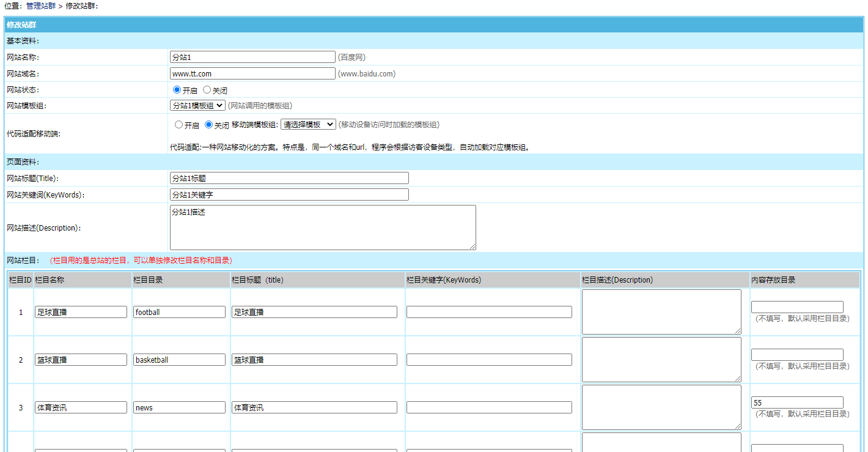Screen dimensions: 868x452
Task: Click the basketball directory input field
Action: [x=178, y=359]
